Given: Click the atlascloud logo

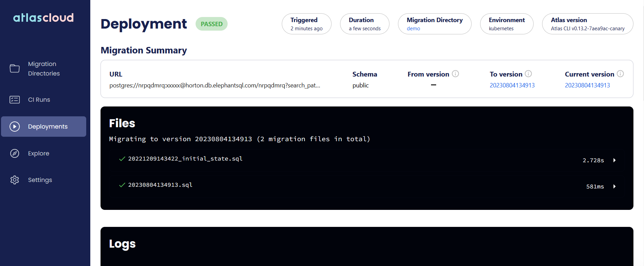Looking at the screenshot, I should click(43, 17).
